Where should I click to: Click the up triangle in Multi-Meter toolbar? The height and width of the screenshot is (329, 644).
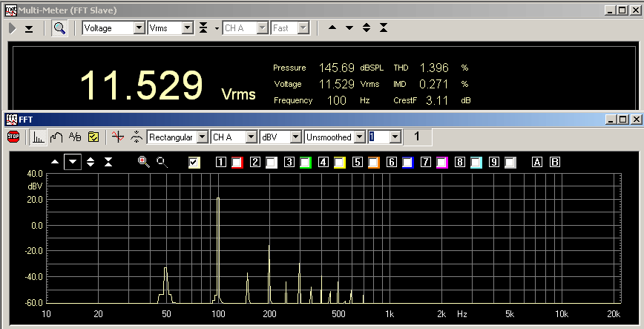pos(332,27)
